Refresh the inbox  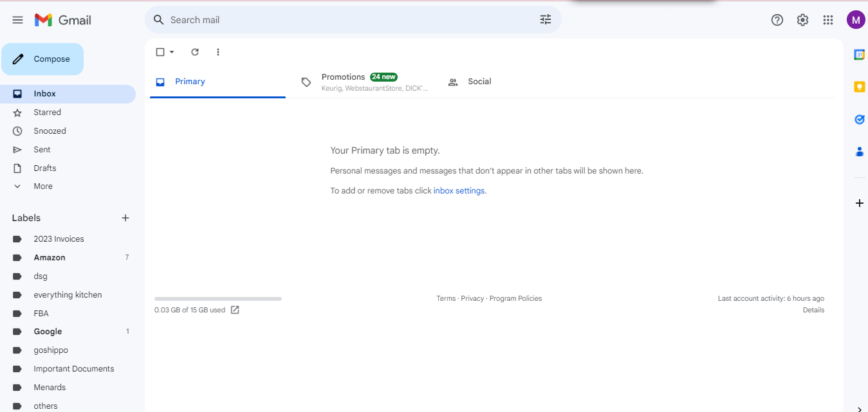[195, 52]
